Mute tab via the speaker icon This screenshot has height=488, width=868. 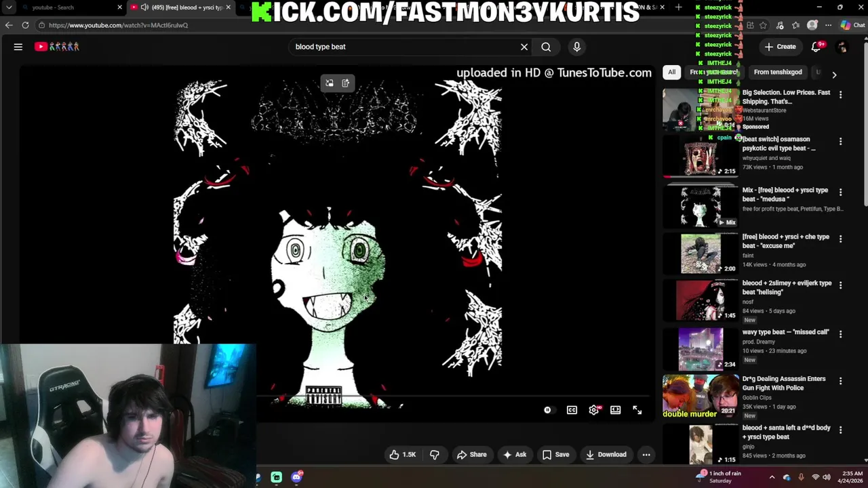pyautogui.click(x=144, y=7)
